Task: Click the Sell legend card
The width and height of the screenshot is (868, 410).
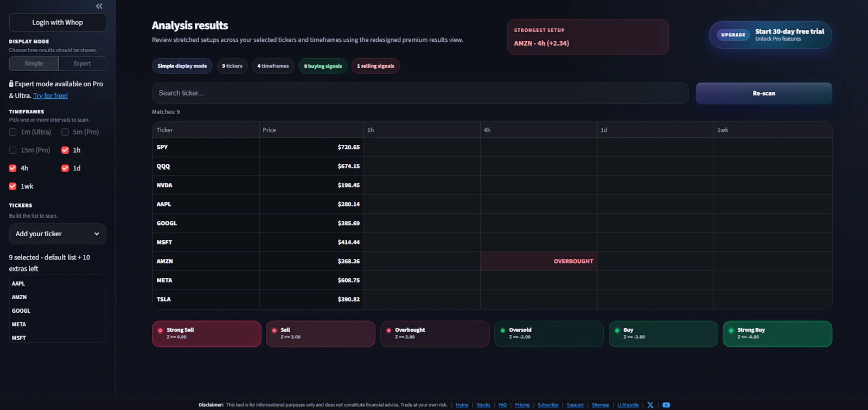Action: click(x=321, y=333)
